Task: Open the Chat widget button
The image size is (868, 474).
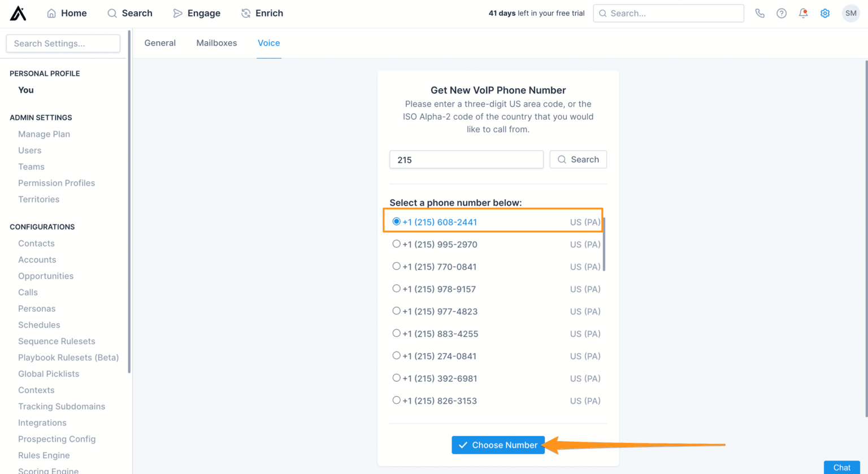Action: point(841,467)
